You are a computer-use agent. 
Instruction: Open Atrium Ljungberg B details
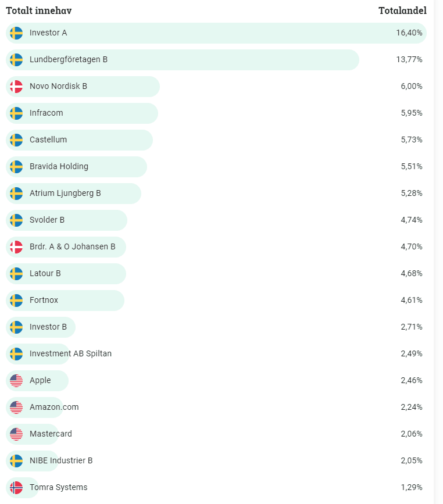(x=65, y=193)
